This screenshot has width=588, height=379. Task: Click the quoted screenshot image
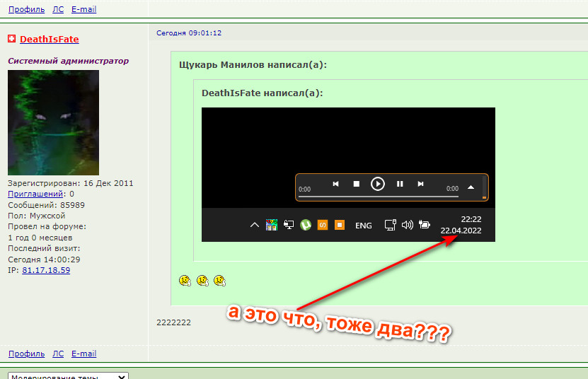point(348,175)
